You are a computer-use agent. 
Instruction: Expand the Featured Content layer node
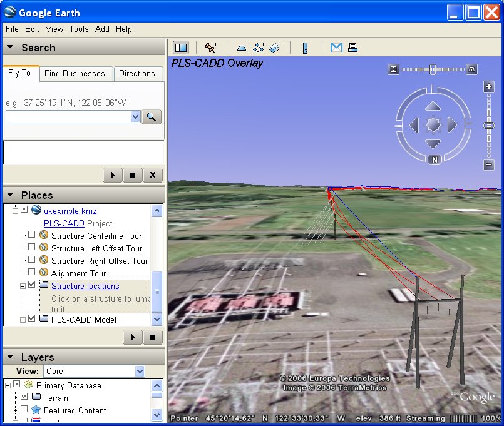tap(15, 410)
